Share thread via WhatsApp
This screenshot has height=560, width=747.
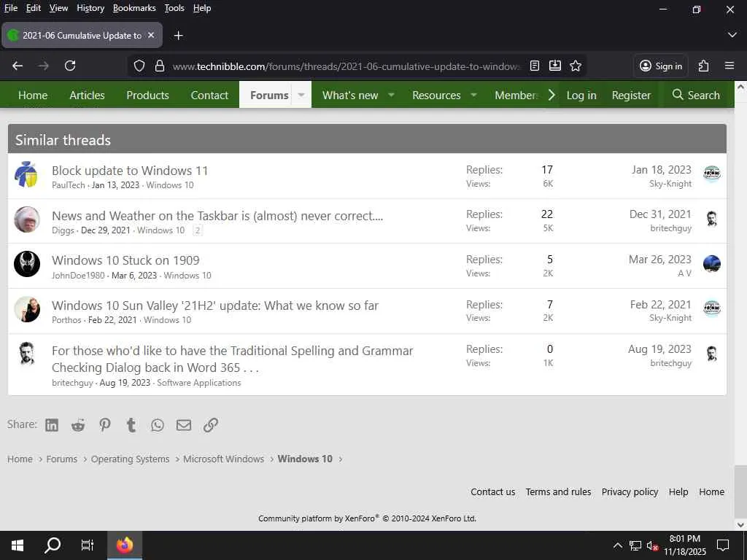coord(158,425)
